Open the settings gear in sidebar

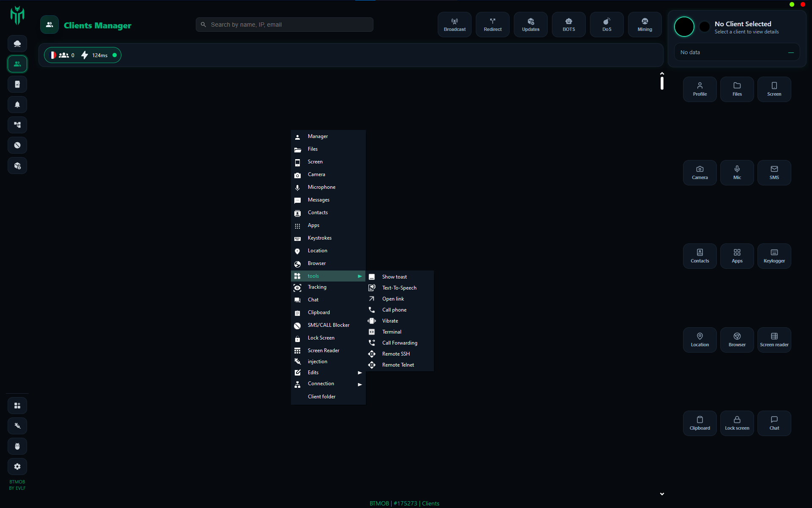(17, 467)
